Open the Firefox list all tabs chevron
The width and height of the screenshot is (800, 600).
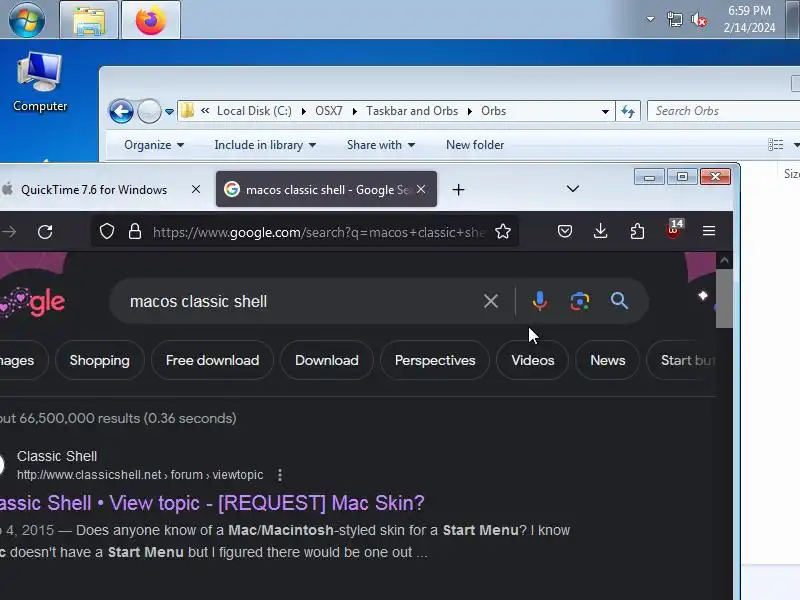click(572, 189)
